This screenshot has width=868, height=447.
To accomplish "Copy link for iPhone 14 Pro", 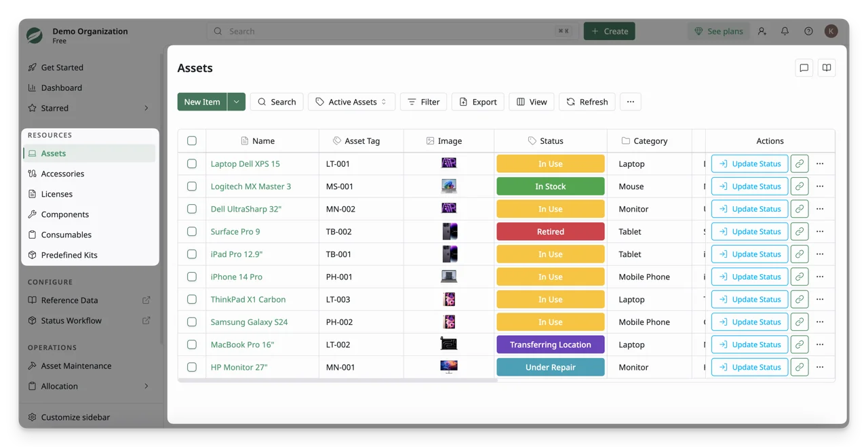I will [800, 277].
